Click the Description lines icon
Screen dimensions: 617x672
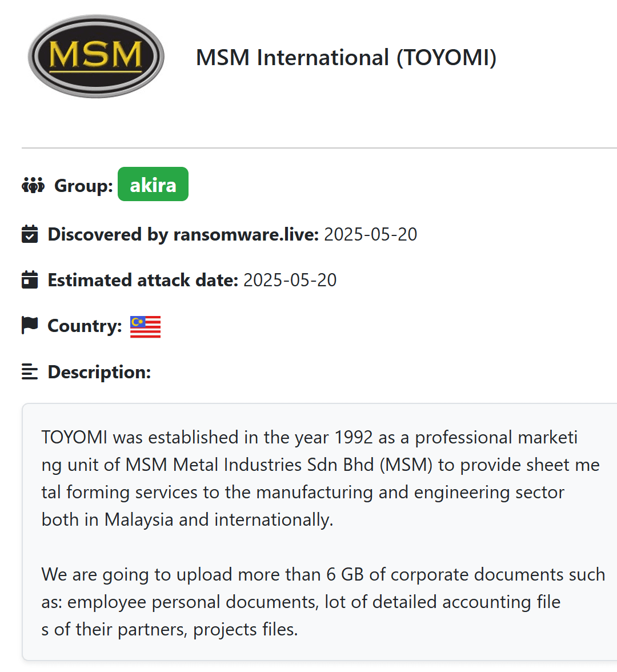30,371
